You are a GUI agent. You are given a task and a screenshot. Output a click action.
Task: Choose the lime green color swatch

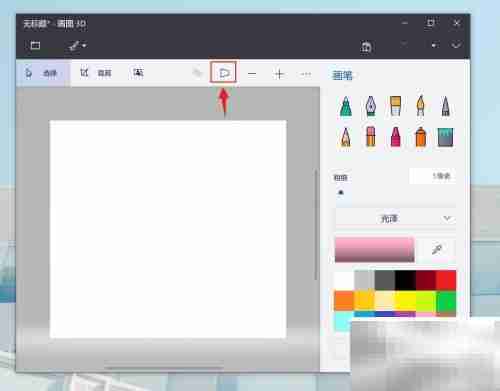click(x=425, y=301)
